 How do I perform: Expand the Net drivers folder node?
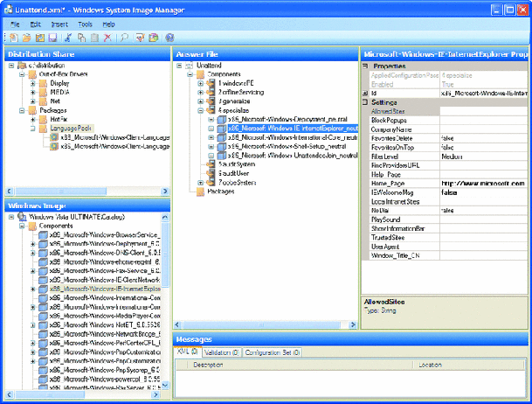(33, 101)
